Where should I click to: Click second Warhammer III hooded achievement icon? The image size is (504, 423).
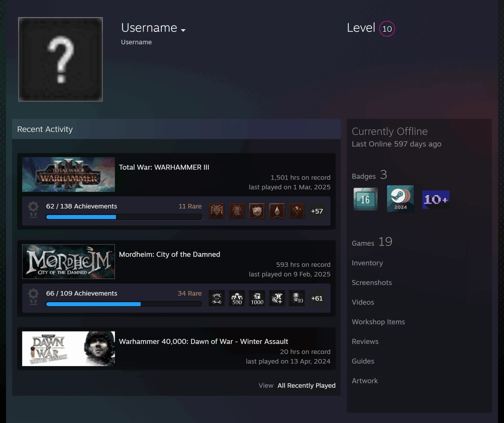[x=237, y=211]
